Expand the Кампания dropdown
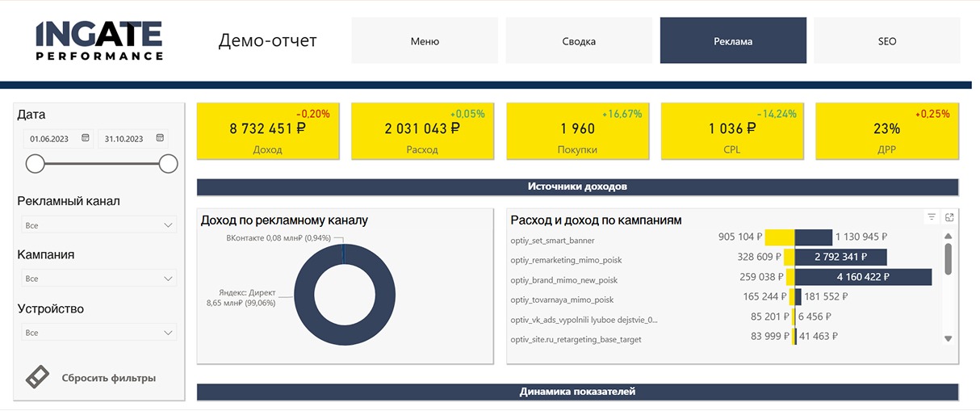The width and height of the screenshot is (980, 411). [x=98, y=279]
